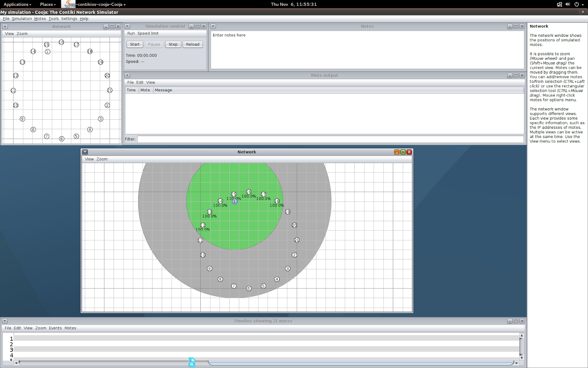Select mote 6 in the small Network panel
Viewport: 588px width, 368px height.
coord(62,139)
